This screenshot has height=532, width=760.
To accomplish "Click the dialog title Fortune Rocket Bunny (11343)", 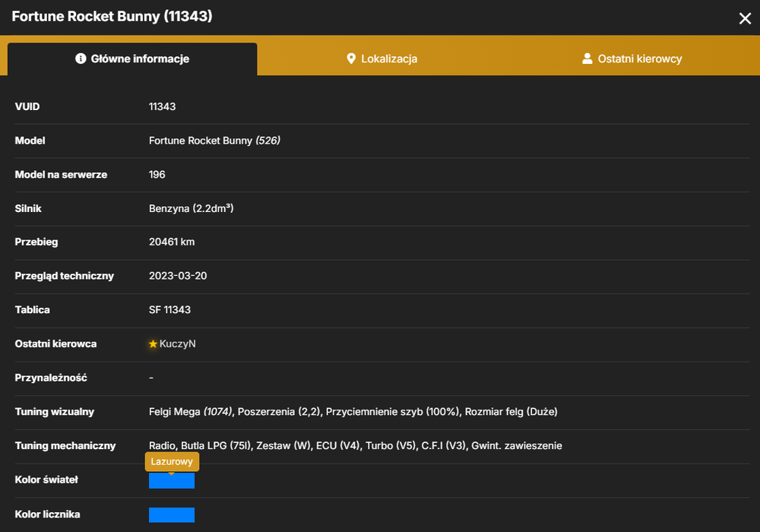I will (x=112, y=16).
